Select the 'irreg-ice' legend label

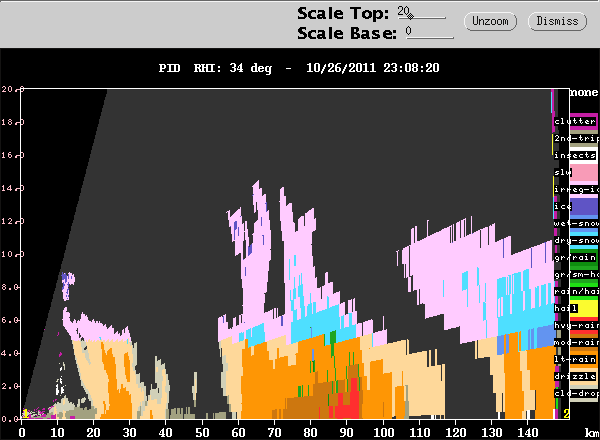(x=576, y=189)
